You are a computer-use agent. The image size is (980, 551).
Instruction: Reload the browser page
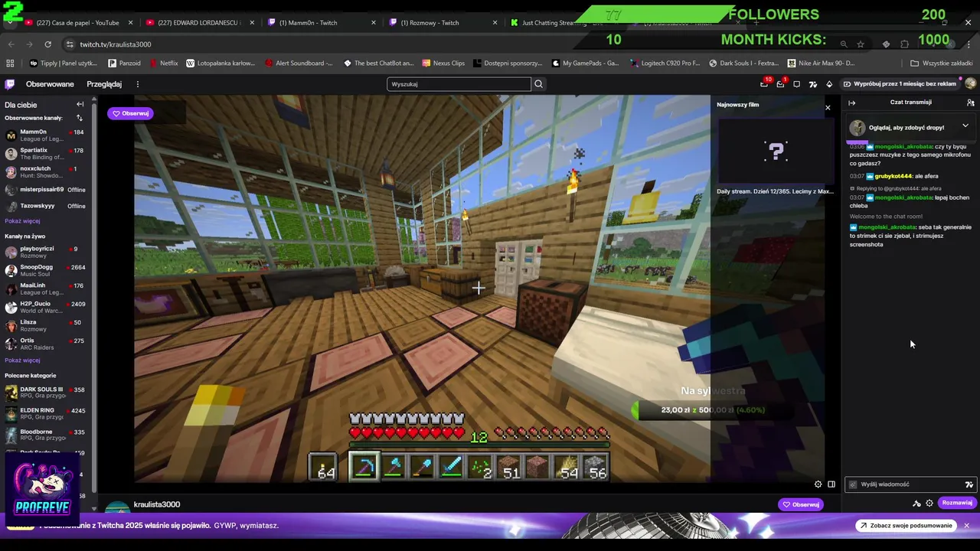pos(47,44)
